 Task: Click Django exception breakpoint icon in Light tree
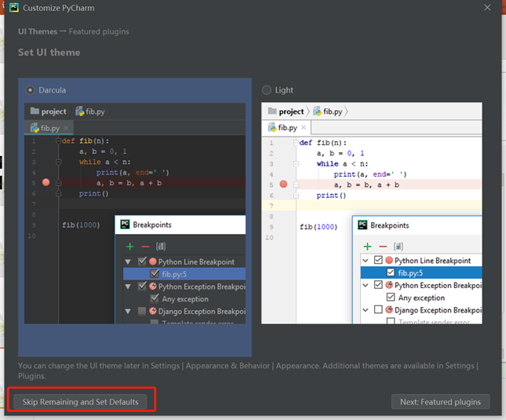[389, 310]
